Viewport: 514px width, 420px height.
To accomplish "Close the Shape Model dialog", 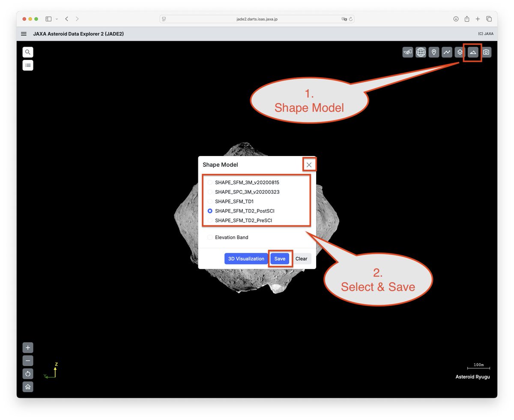I will (x=309, y=165).
